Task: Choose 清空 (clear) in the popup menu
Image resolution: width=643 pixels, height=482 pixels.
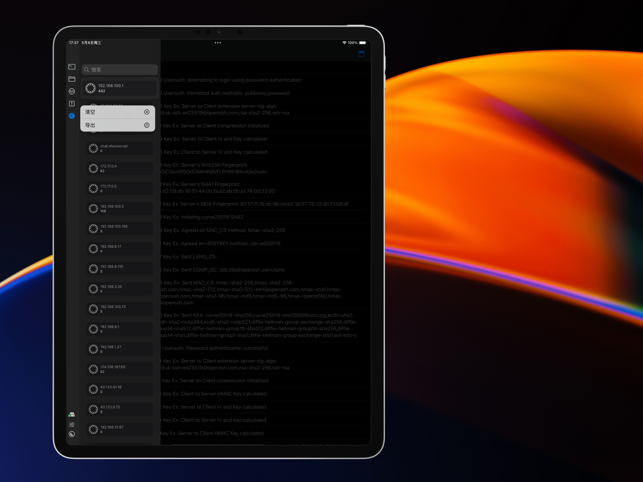Action: coord(118,112)
